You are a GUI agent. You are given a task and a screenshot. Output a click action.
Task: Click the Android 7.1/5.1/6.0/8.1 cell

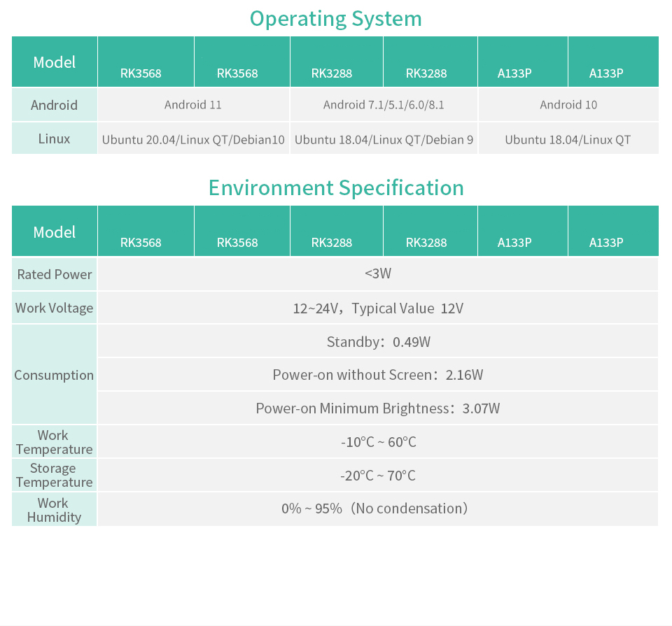[x=384, y=104]
